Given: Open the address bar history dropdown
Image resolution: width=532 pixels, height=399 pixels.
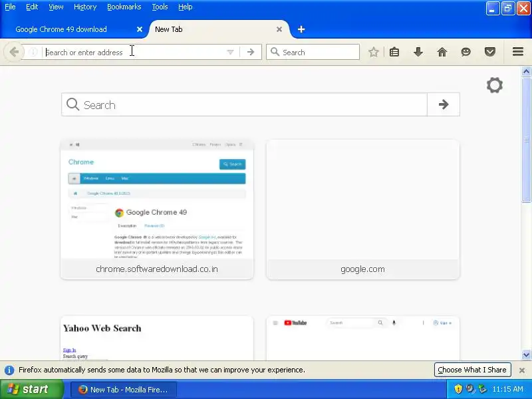Looking at the screenshot, I should coord(230,53).
